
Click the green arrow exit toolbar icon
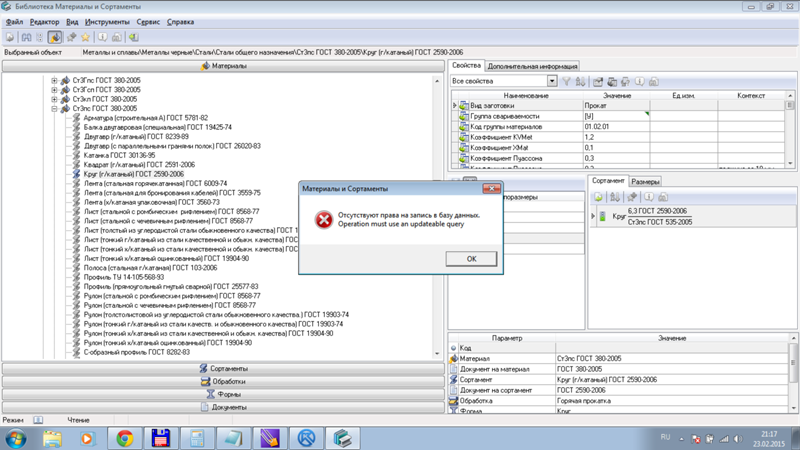[x=133, y=37]
